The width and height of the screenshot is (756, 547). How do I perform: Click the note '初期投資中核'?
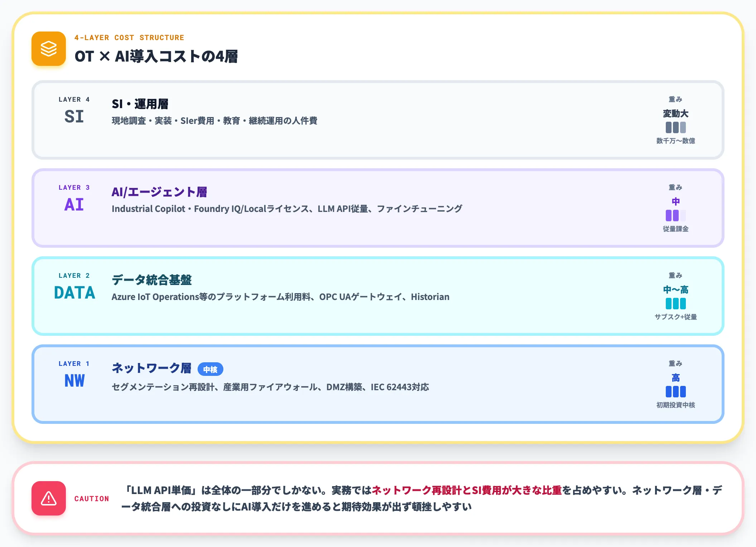point(675,405)
